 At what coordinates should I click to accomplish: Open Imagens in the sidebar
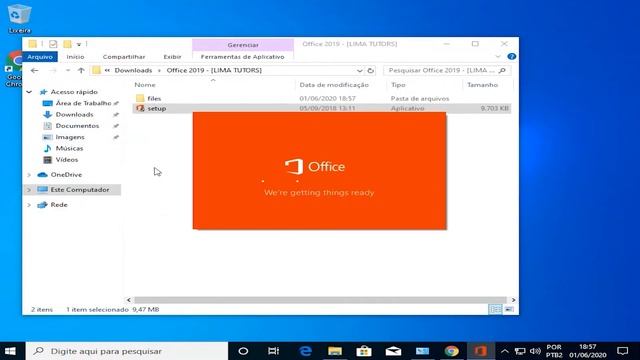coord(70,137)
